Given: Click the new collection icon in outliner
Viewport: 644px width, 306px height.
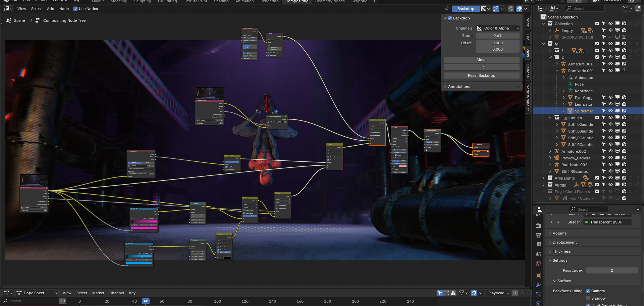Looking at the screenshot, I should tap(638, 8).
